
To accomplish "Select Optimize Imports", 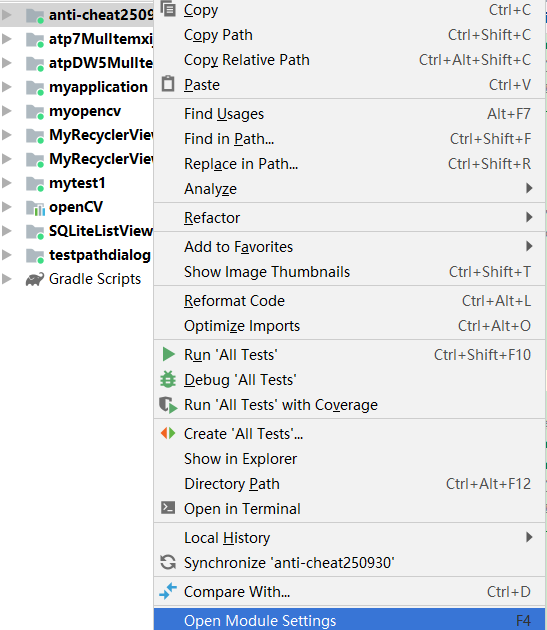I will (349, 325).
